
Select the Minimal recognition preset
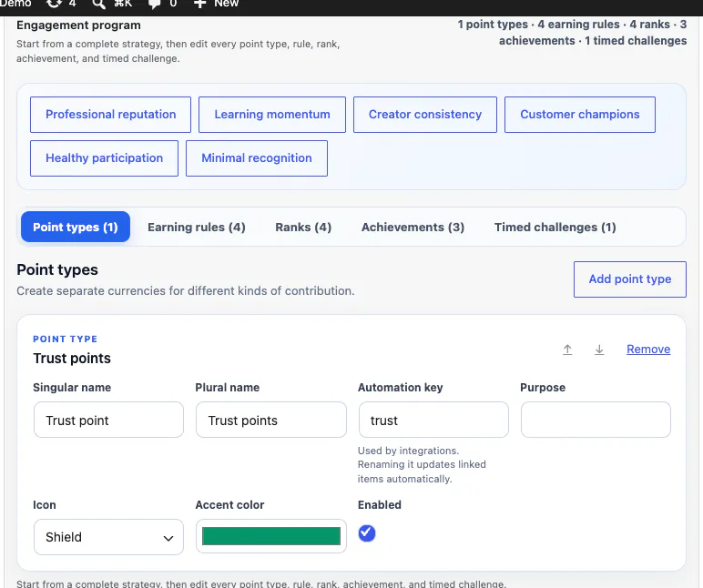(x=257, y=158)
